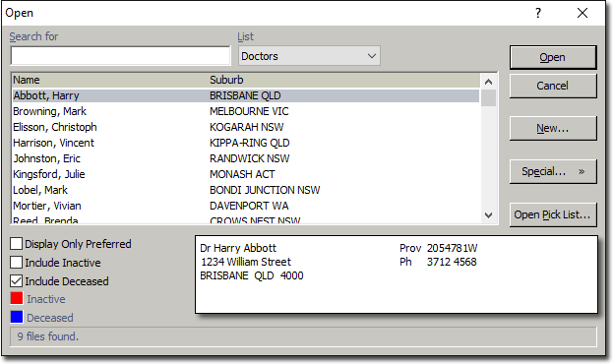Select the Johnston, Eric row
613x364 pixels.
[246, 158]
